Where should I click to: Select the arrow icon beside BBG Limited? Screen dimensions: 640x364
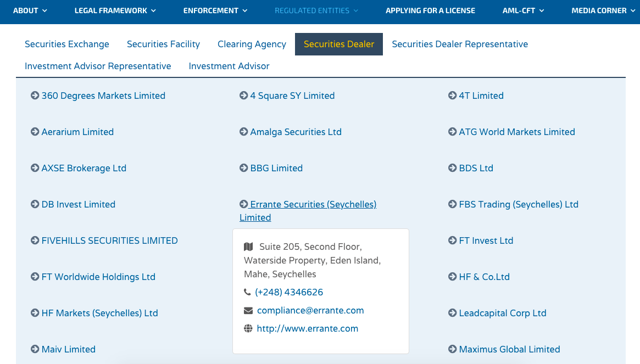click(243, 168)
